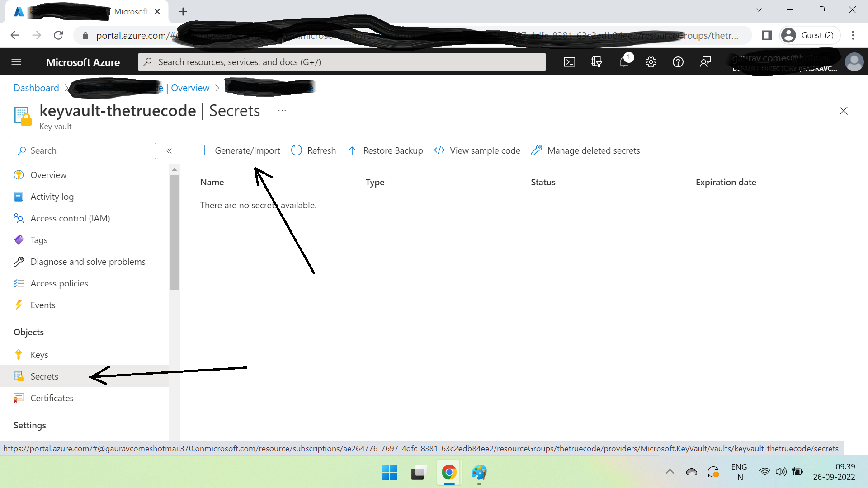Screen dimensions: 868x488
Task: Open Certificates section under Objects
Action: [x=52, y=398]
